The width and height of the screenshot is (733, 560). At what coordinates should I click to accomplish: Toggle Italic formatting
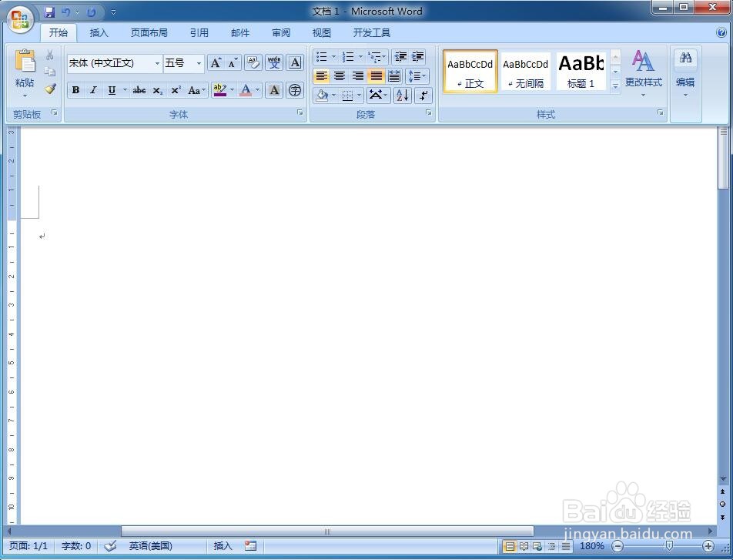point(93,90)
